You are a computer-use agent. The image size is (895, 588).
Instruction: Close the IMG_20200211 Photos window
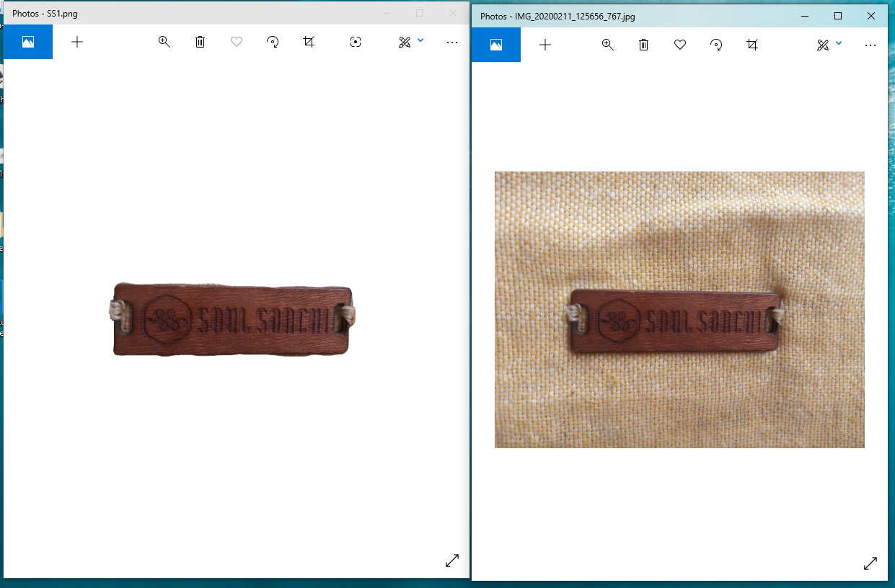[x=871, y=16]
